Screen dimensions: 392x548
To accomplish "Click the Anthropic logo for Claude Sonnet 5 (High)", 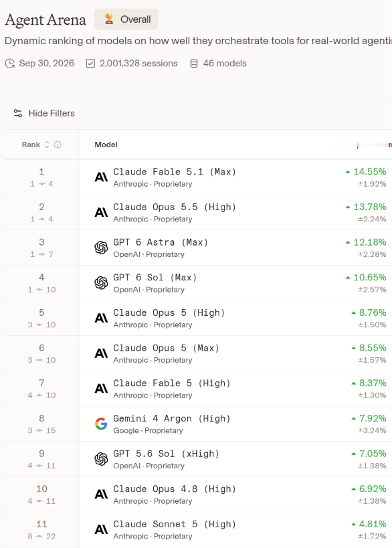I will click(x=101, y=530).
